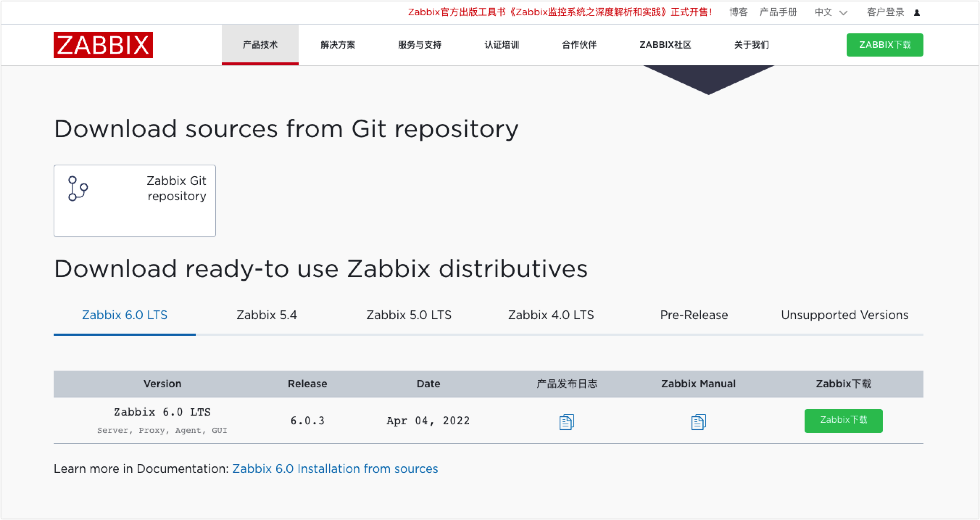Viewport: 980px width, 520px height.
Task: Open the ZABBIX社区 menu
Action: point(665,45)
